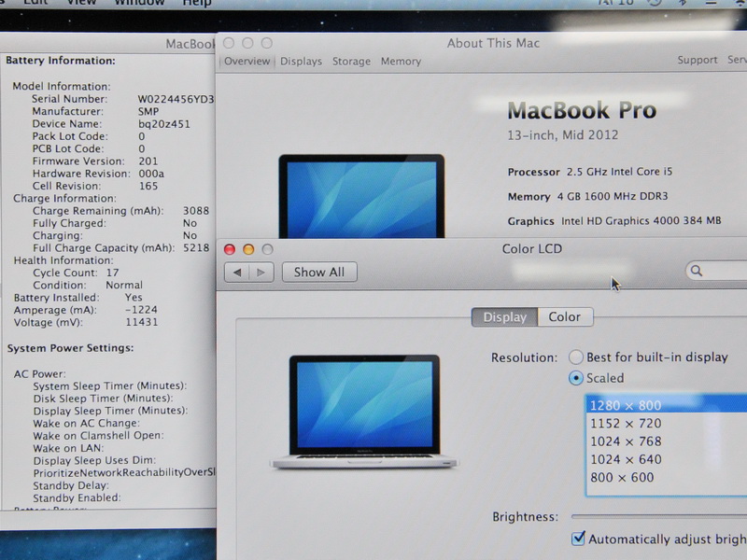The height and width of the screenshot is (560, 747).
Task: Go back in the Color LCD window
Action: (237, 272)
